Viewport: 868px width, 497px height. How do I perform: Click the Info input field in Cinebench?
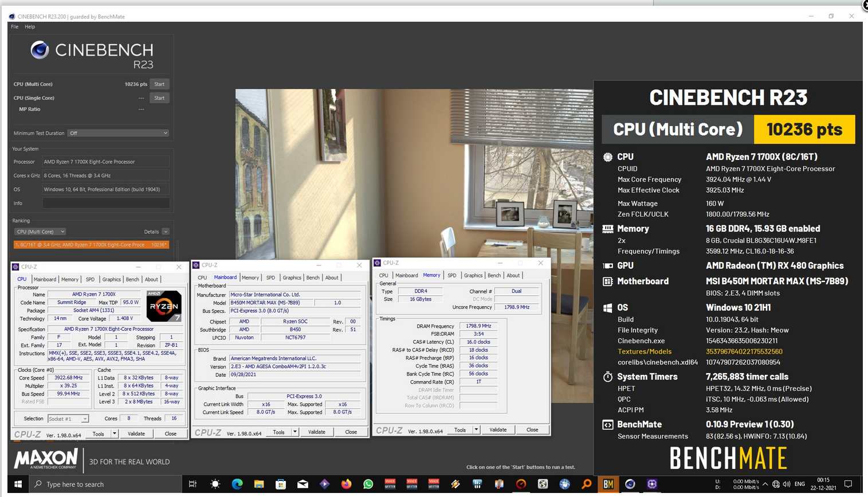point(106,203)
